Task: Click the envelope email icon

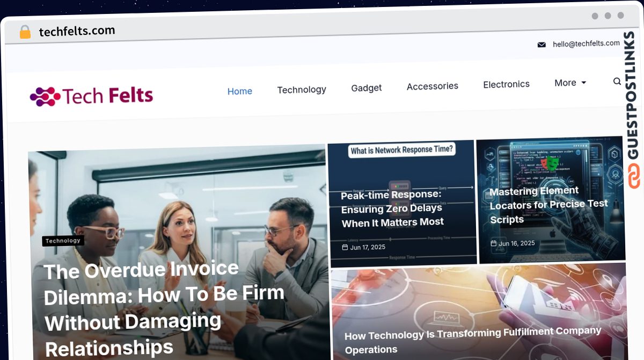Action: coord(541,45)
